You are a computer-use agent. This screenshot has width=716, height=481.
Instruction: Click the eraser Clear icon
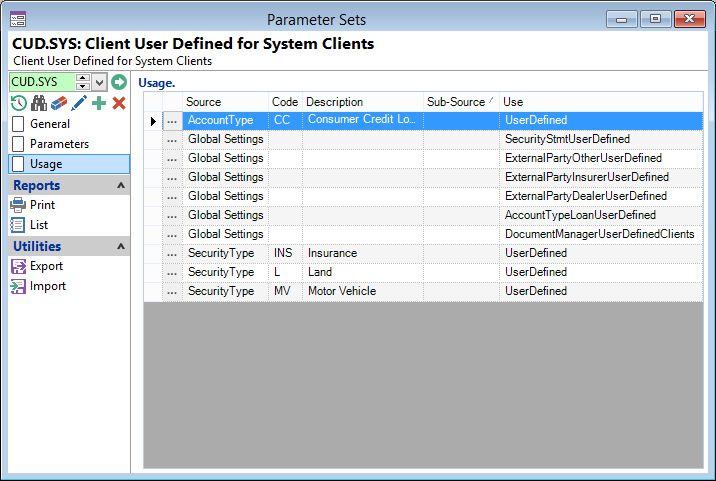click(x=59, y=103)
